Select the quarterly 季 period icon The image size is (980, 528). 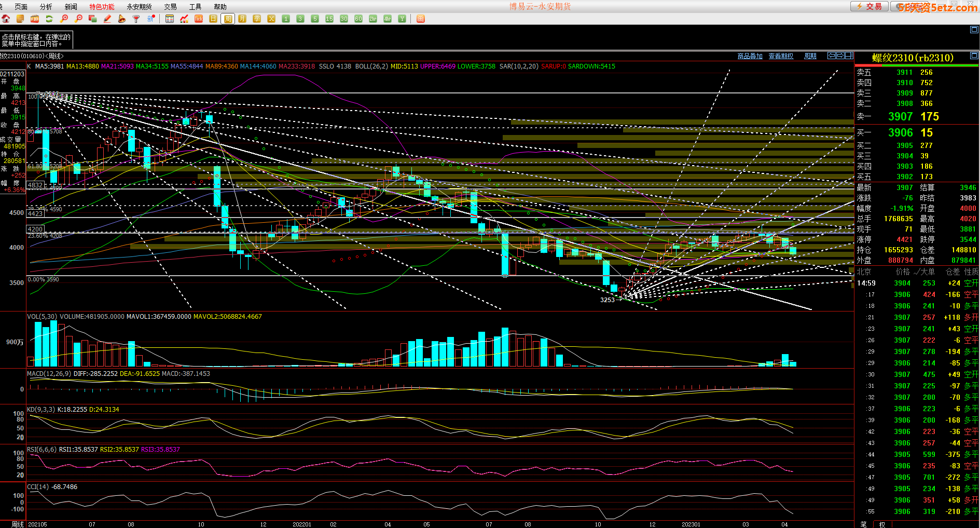click(257, 19)
